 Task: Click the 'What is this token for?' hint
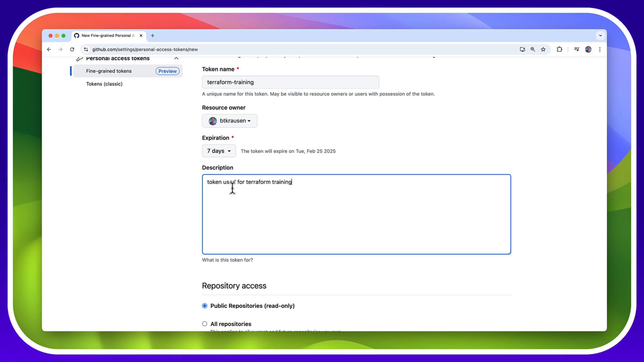(227, 260)
